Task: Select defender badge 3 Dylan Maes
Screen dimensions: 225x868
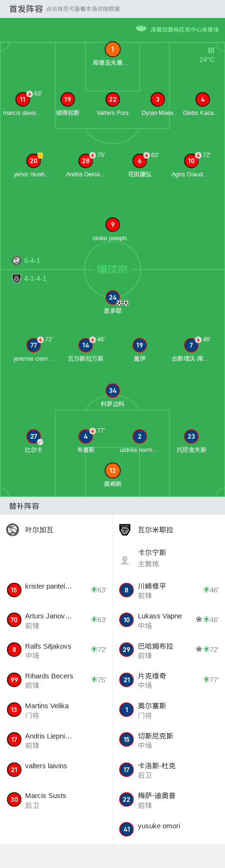Action: point(157,99)
